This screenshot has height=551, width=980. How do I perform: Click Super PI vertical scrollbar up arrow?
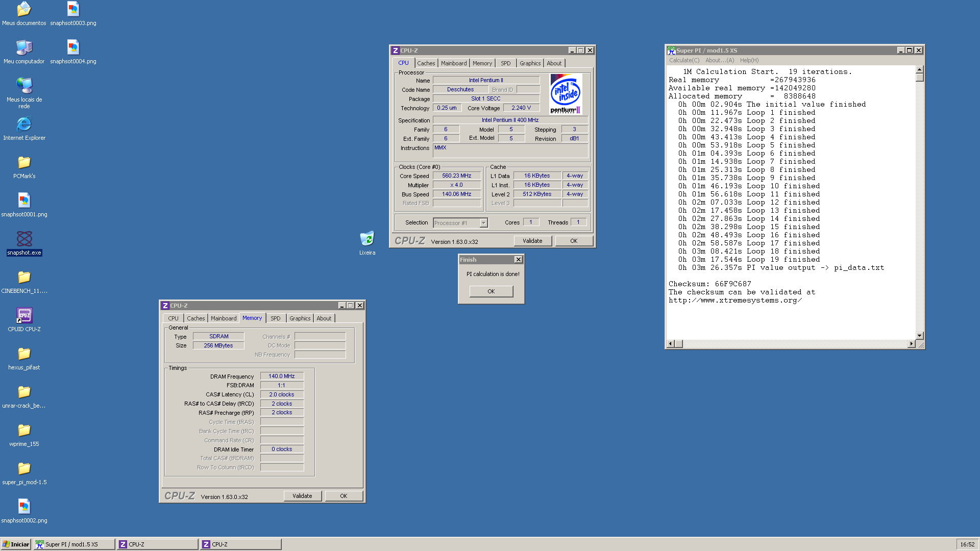point(919,70)
